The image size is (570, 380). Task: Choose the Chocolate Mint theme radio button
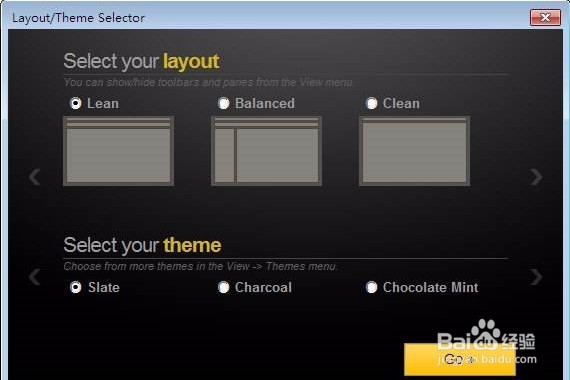click(372, 288)
